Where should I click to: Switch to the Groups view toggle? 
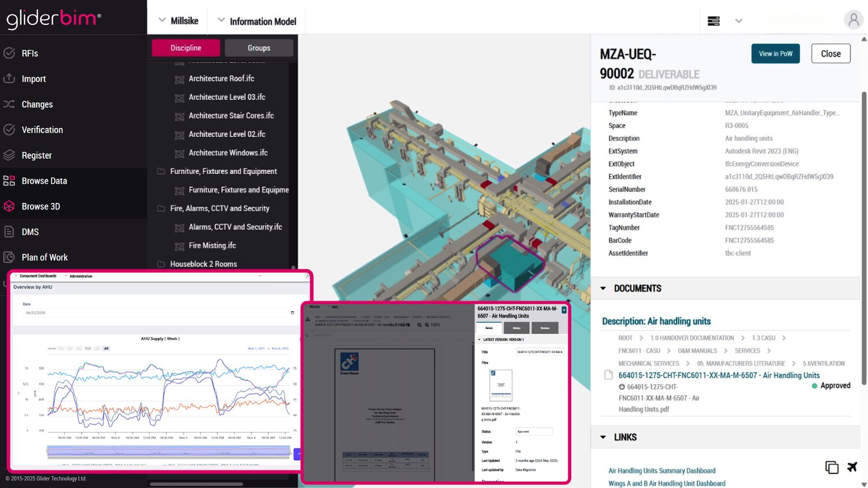point(259,48)
